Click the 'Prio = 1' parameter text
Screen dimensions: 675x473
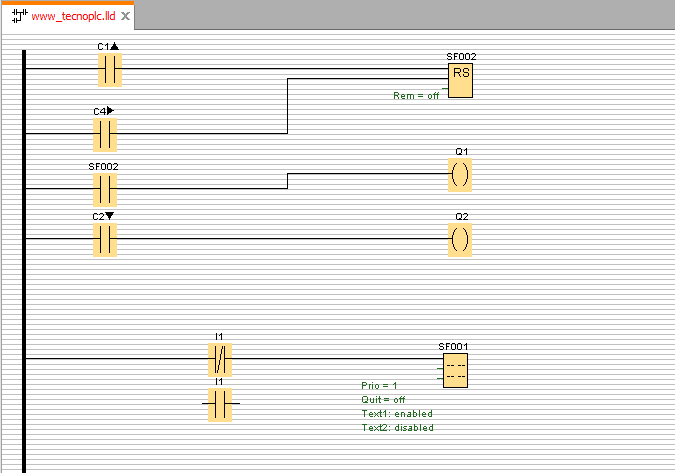379,385
